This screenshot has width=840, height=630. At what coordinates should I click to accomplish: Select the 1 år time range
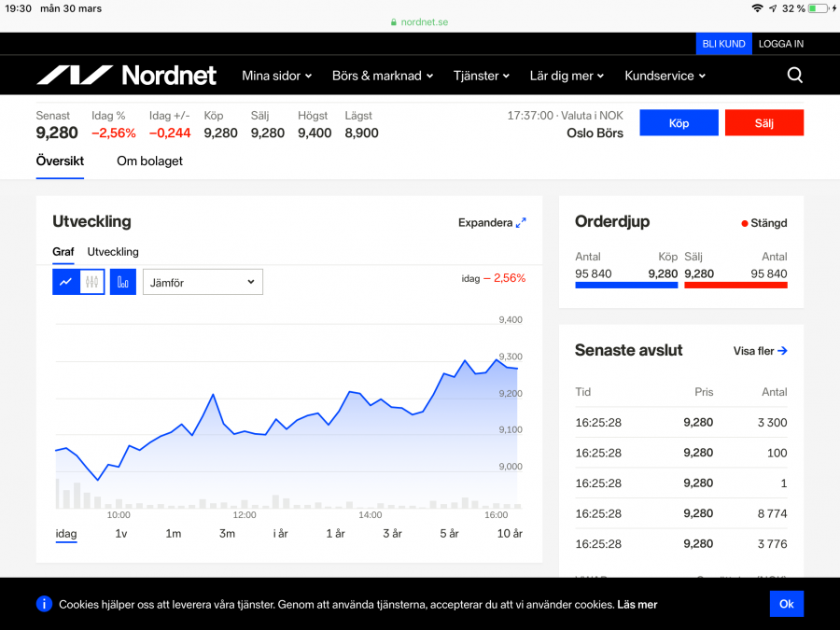pos(335,534)
